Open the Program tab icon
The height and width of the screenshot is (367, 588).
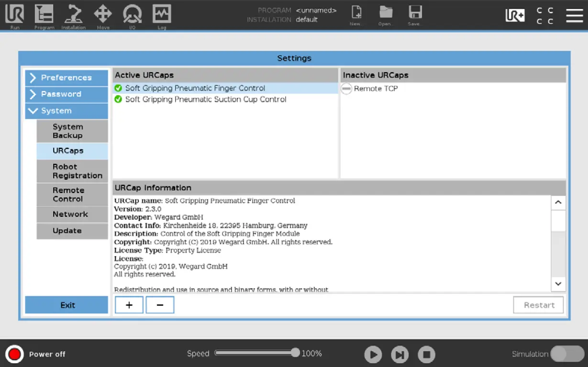tap(44, 16)
